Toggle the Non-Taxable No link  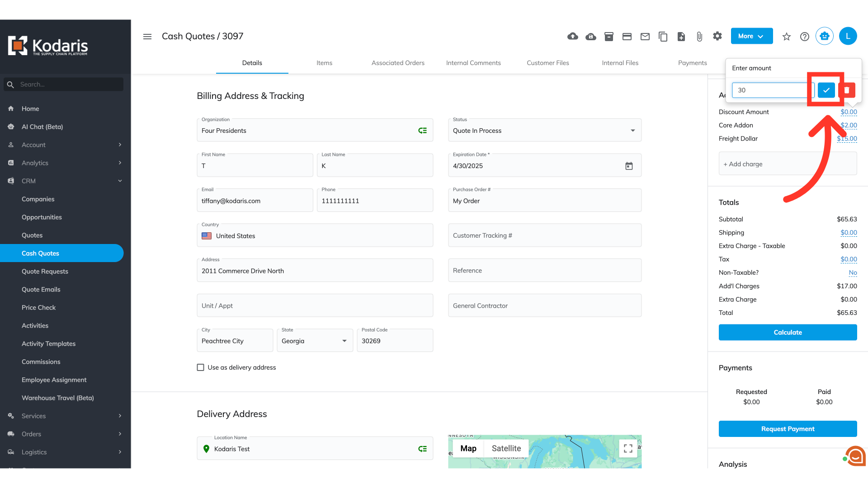click(x=853, y=272)
